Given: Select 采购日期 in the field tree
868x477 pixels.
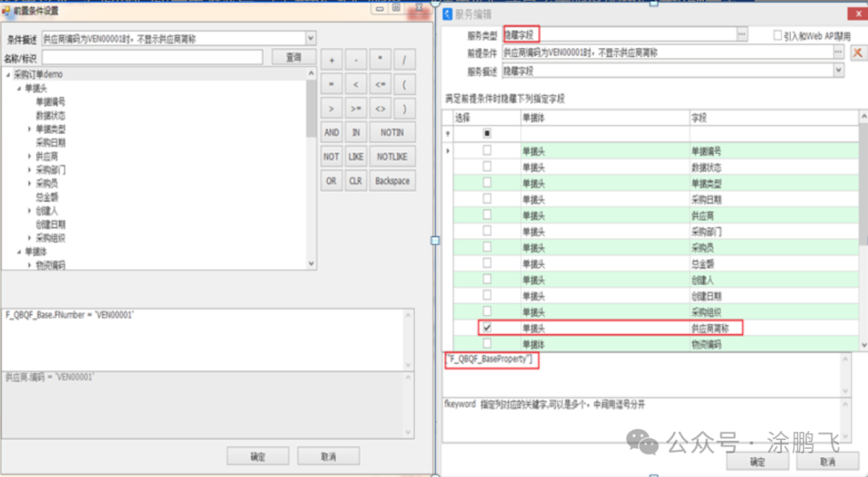Looking at the screenshot, I should (51, 142).
